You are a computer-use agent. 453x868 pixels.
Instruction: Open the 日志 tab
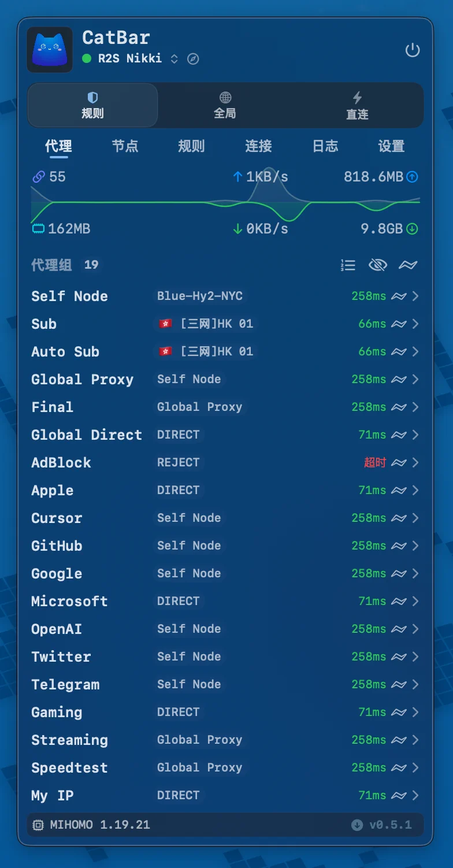(x=325, y=146)
